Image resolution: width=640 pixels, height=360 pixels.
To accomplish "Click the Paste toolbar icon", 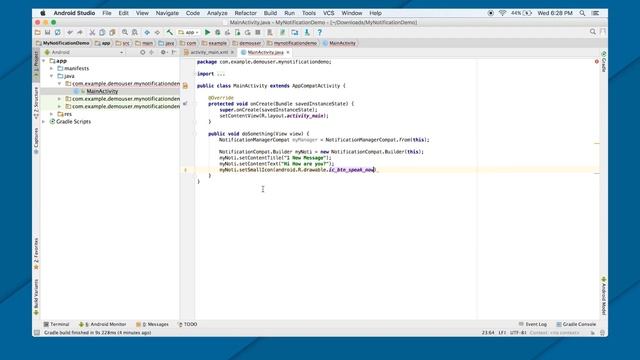I will click(x=112, y=32).
